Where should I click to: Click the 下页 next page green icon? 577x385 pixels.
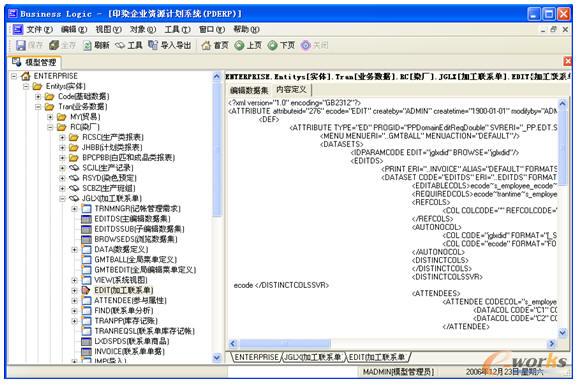273,46
